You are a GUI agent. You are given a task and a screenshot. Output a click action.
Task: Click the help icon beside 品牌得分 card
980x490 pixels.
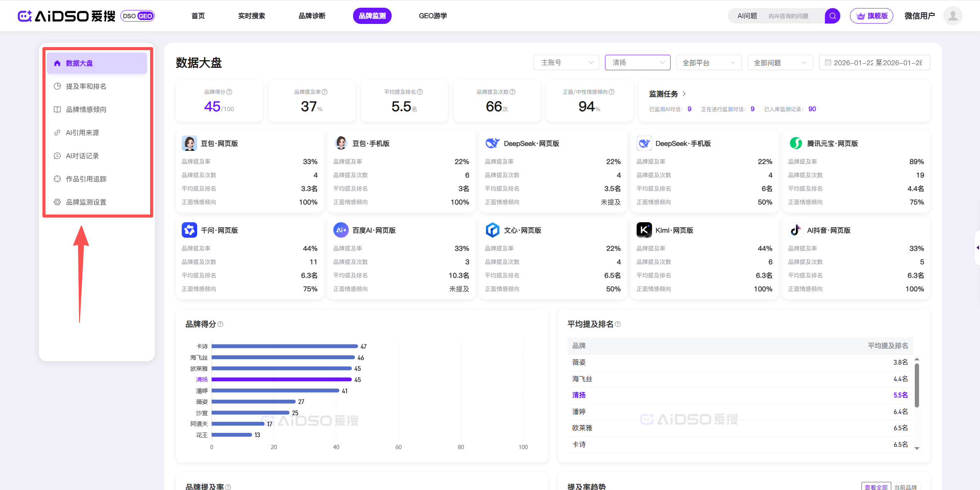pos(229,92)
